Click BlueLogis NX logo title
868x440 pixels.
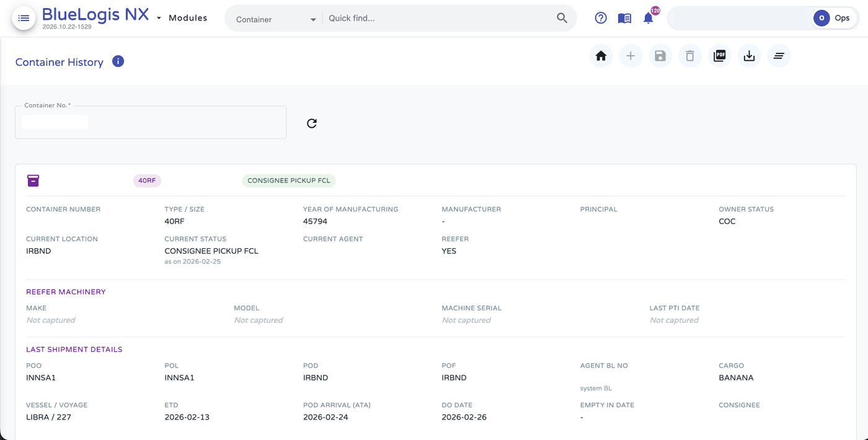(95, 14)
